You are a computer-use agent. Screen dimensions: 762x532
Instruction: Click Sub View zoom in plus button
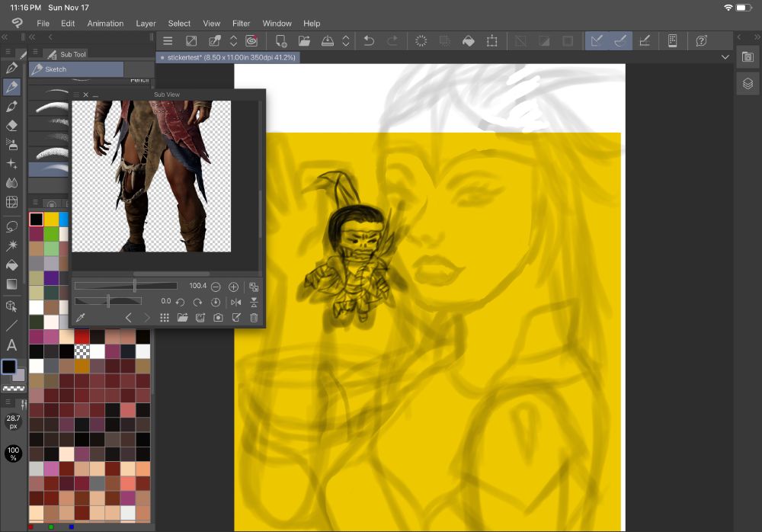233,287
